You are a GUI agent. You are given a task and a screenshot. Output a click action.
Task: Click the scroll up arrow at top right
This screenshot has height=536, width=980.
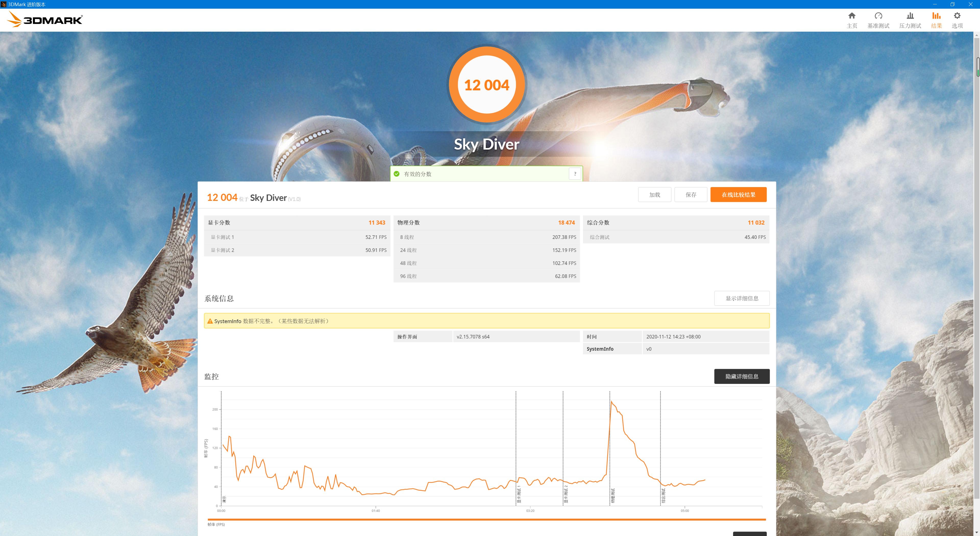(977, 35)
